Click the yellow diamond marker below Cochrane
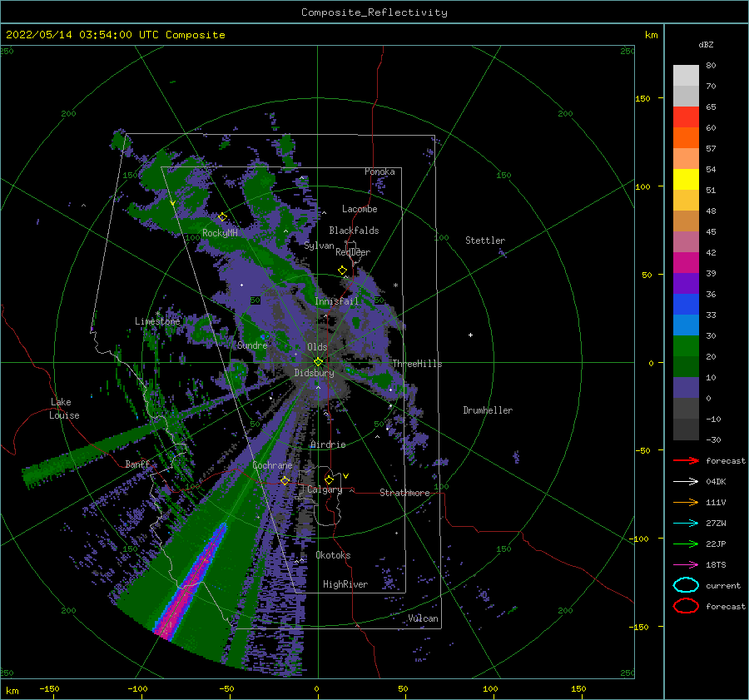The width and height of the screenshot is (749, 700). (x=285, y=480)
